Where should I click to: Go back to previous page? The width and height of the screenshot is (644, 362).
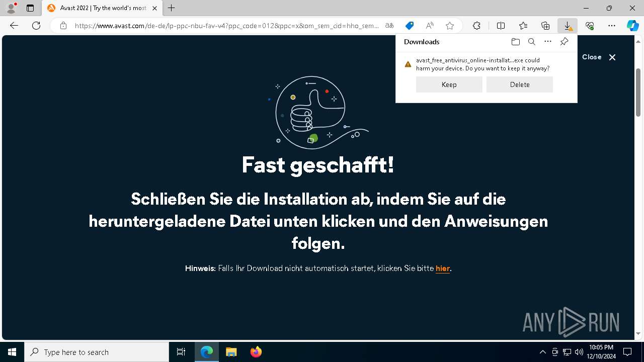coord(14,26)
